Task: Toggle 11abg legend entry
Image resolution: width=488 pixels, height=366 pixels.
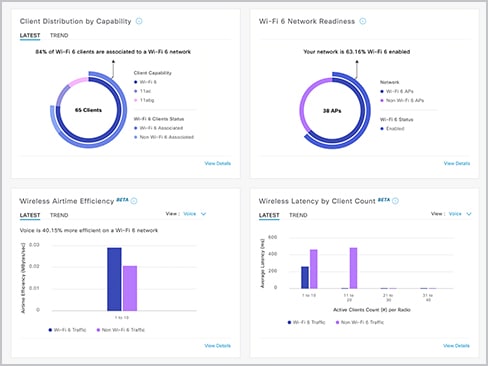Action: (x=144, y=100)
